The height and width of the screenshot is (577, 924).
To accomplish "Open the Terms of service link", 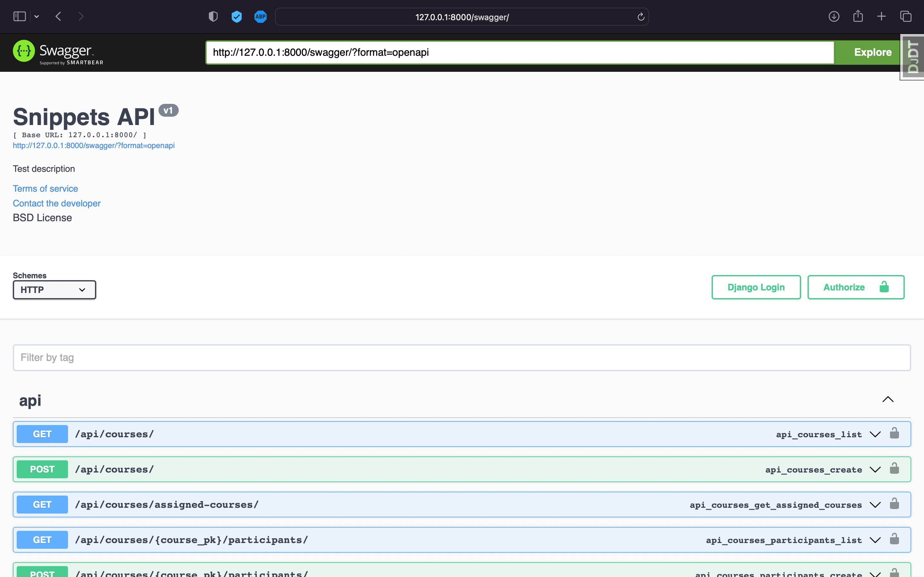I will point(45,188).
